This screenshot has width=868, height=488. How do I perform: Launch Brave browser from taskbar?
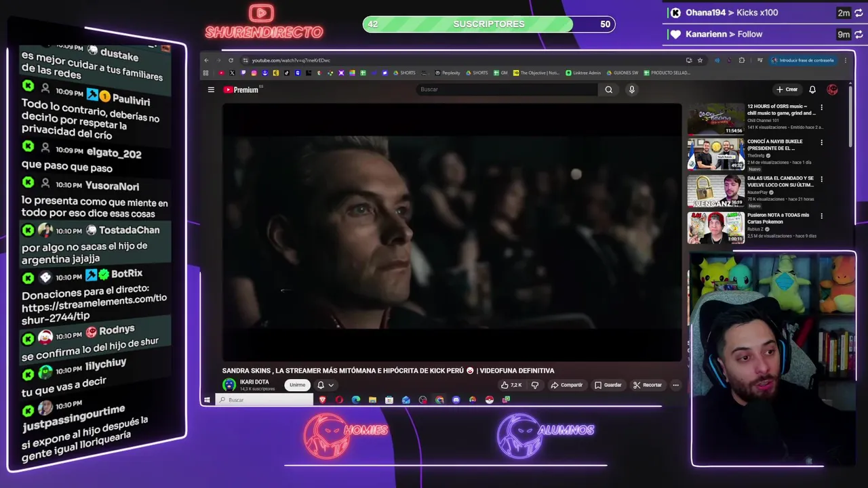pos(322,400)
